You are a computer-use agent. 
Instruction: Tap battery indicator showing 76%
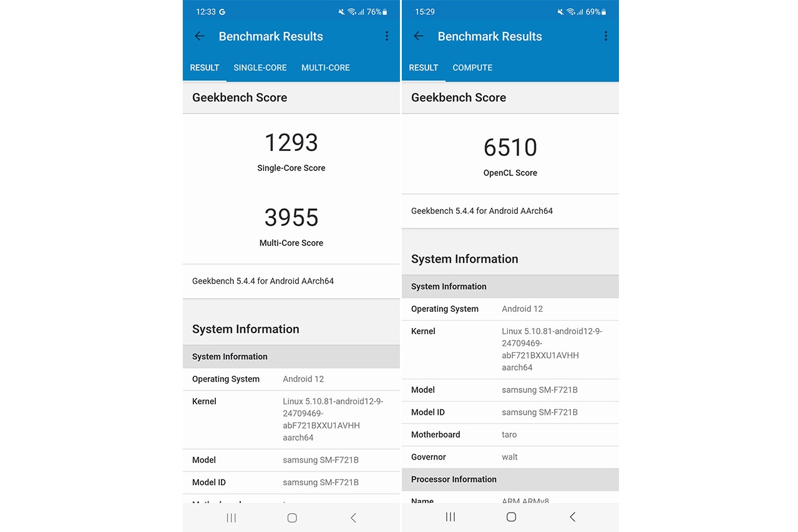click(x=377, y=12)
